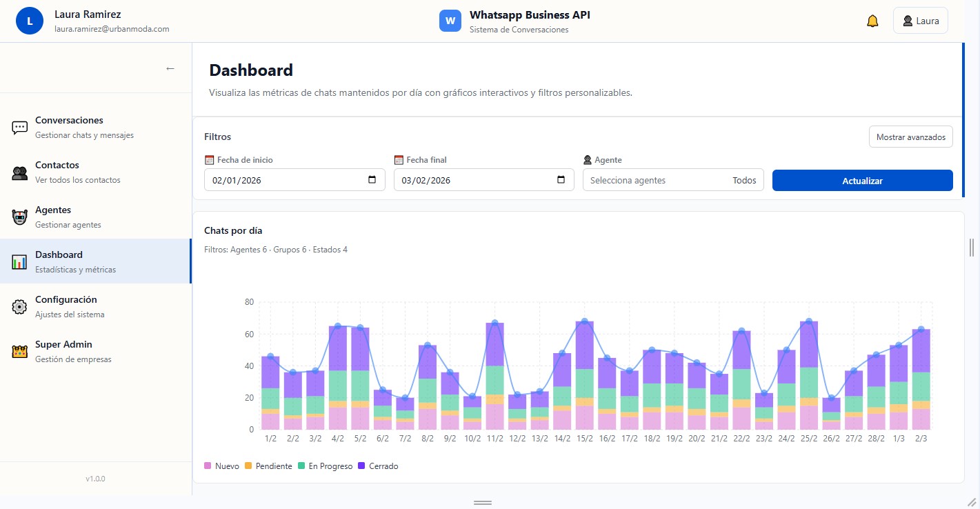Screen dimensions: 980x509
Task: Open the end date calendar picker icon
Action: (x=561, y=180)
